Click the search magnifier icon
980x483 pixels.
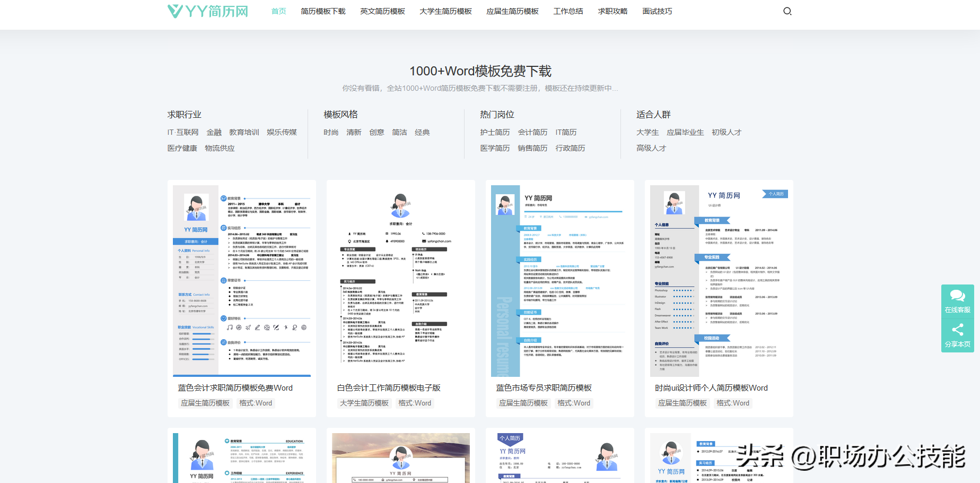[787, 11]
